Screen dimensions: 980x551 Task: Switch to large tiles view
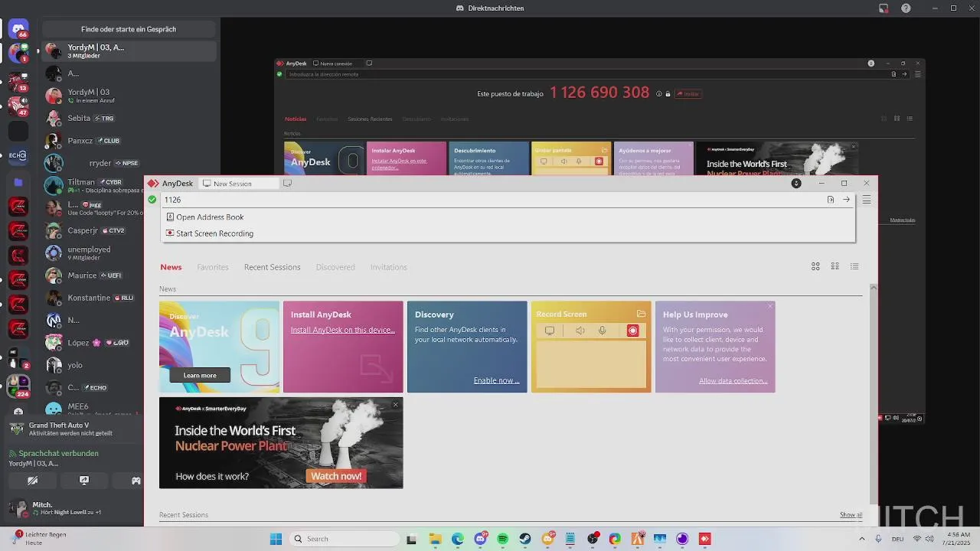coord(815,266)
